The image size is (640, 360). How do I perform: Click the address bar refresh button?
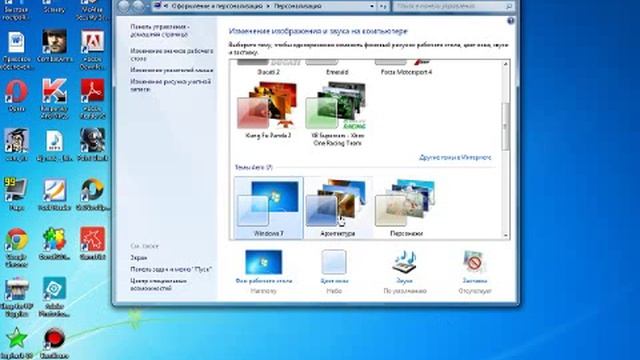pyautogui.click(x=383, y=6)
